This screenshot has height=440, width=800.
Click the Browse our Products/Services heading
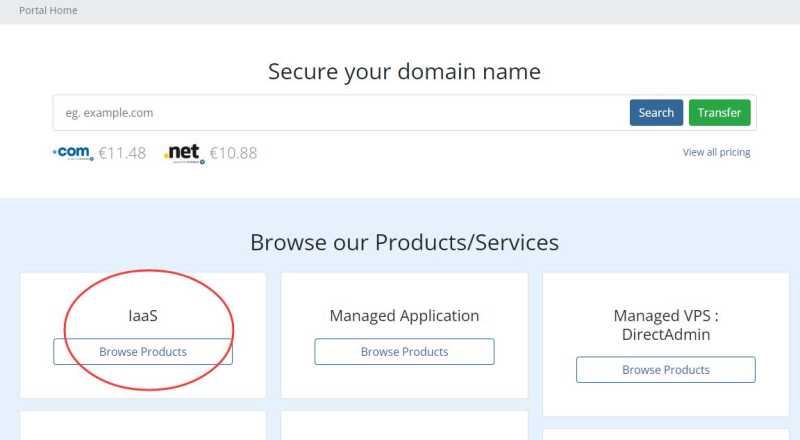tap(405, 242)
